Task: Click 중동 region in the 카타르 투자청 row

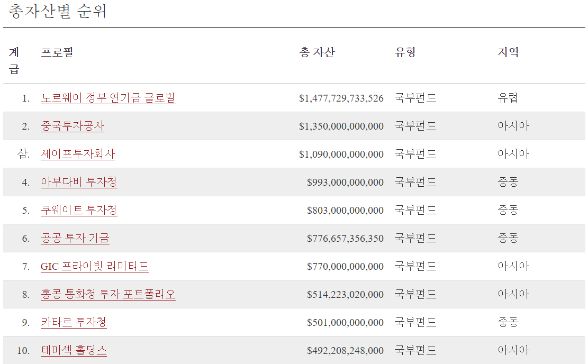Action: [508, 322]
